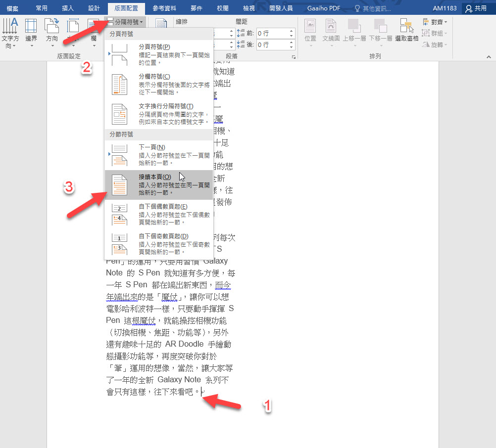This screenshot has width=496, height=448.
Task: Open the 文繞圖 wrap text tool
Action: (331, 33)
